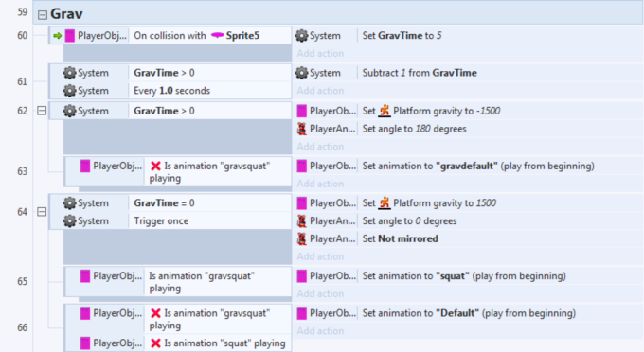Select the green trigger arrow in event 60
Image resolution: width=644 pixels, height=352 pixels.
pyautogui.click(x=58, y=36)
